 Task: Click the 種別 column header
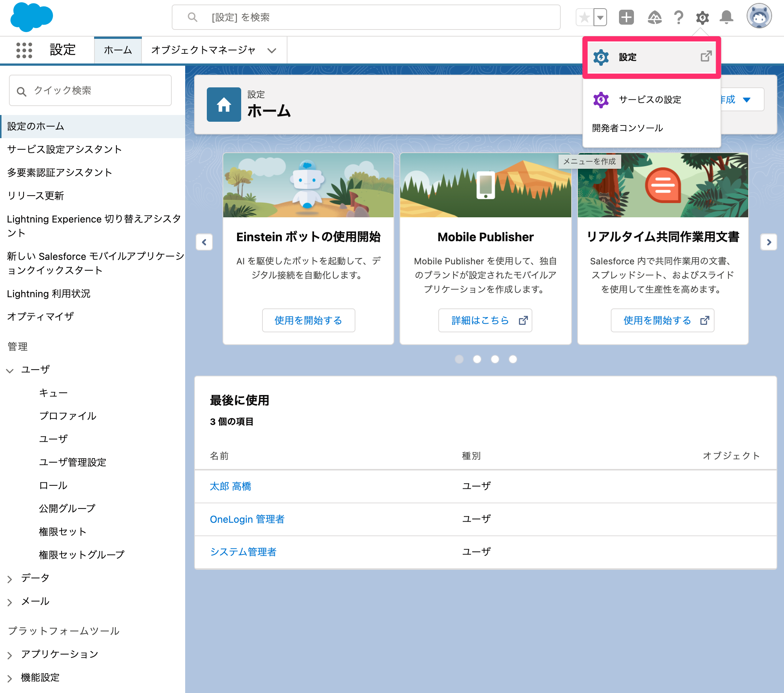click(471, 456)
